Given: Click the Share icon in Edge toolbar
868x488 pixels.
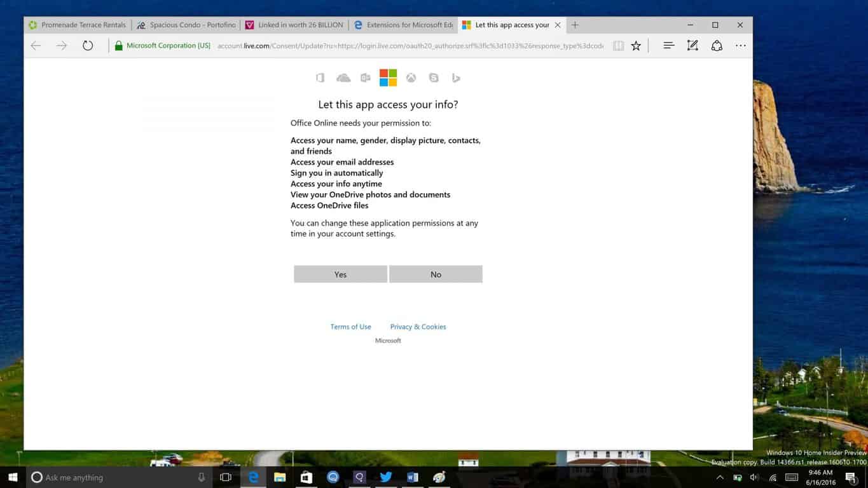Looking at the screenshot, I should (x=717, y=46).
